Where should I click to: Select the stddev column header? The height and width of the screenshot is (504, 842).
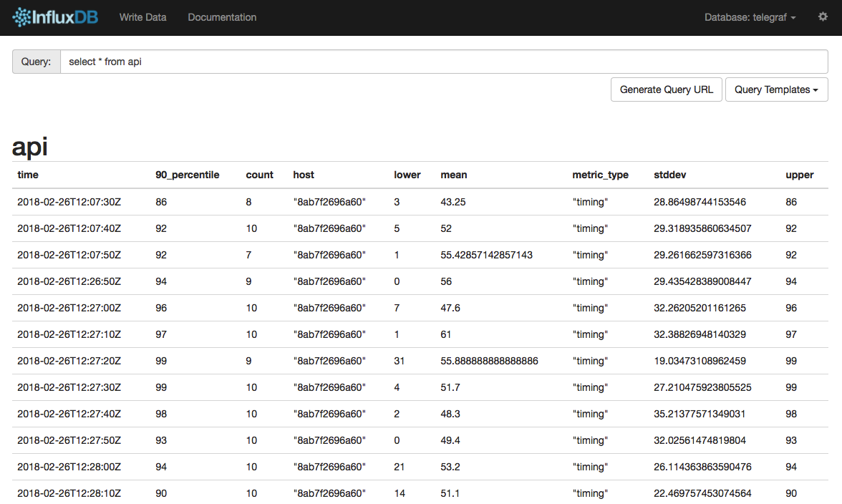(669, 175)
